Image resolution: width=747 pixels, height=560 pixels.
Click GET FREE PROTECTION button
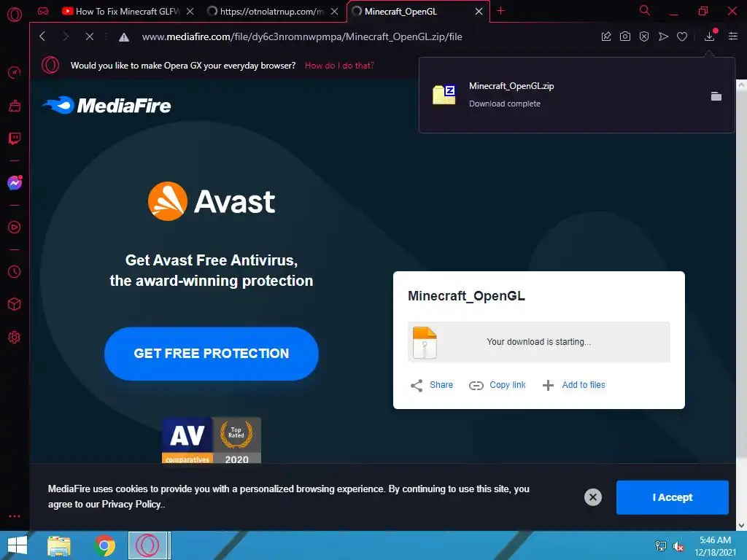(212, 354)
